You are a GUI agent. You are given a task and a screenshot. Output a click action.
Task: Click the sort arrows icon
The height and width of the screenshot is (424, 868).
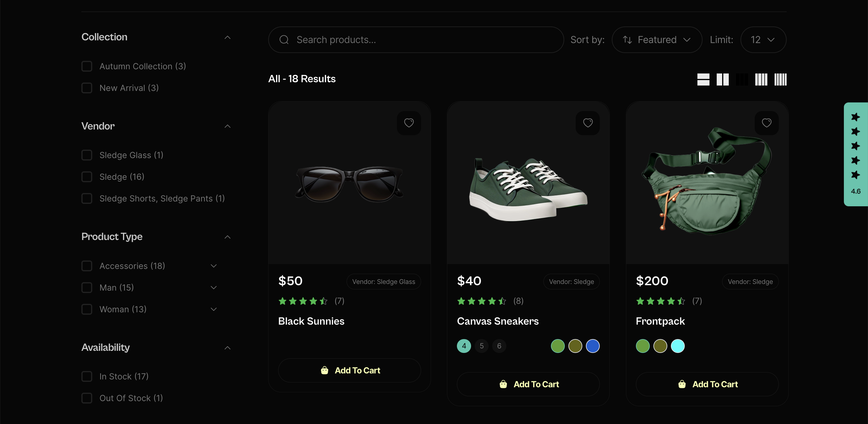(627, 40)
